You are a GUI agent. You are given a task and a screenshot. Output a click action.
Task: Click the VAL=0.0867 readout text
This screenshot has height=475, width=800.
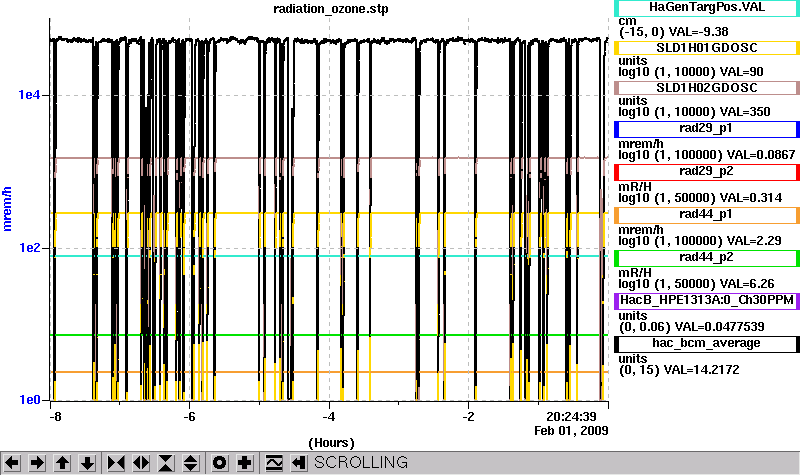[x=761, y=155]
